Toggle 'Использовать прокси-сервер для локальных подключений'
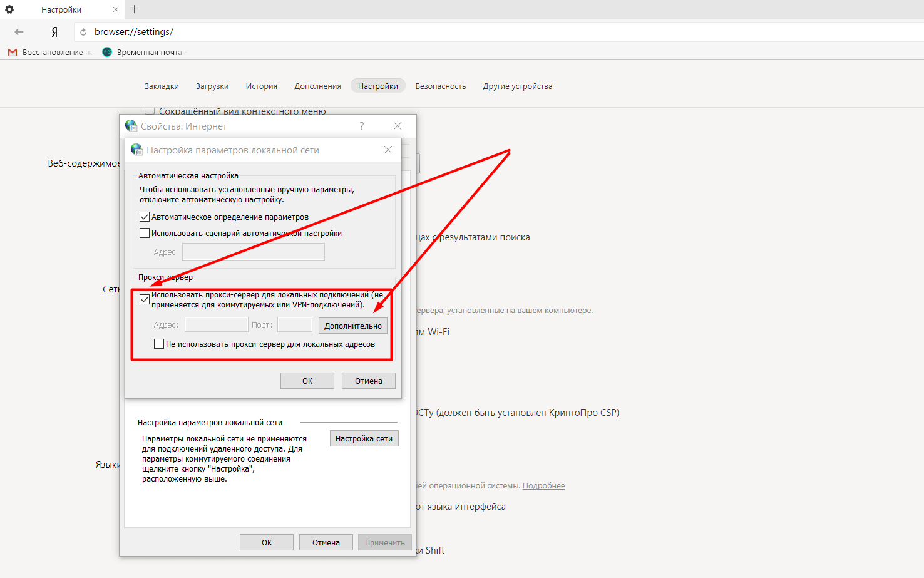 point(145,299)
